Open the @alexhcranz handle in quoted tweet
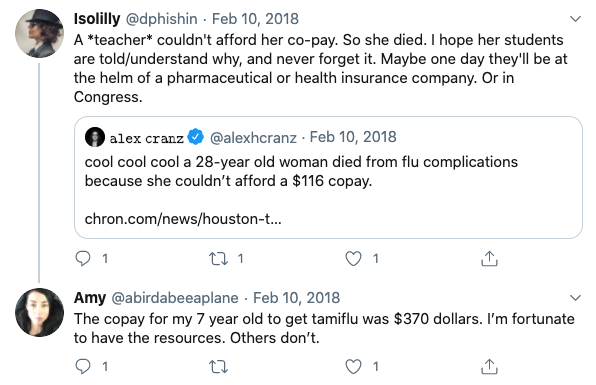This screenshot has height=385, width=596. [253, 137]
